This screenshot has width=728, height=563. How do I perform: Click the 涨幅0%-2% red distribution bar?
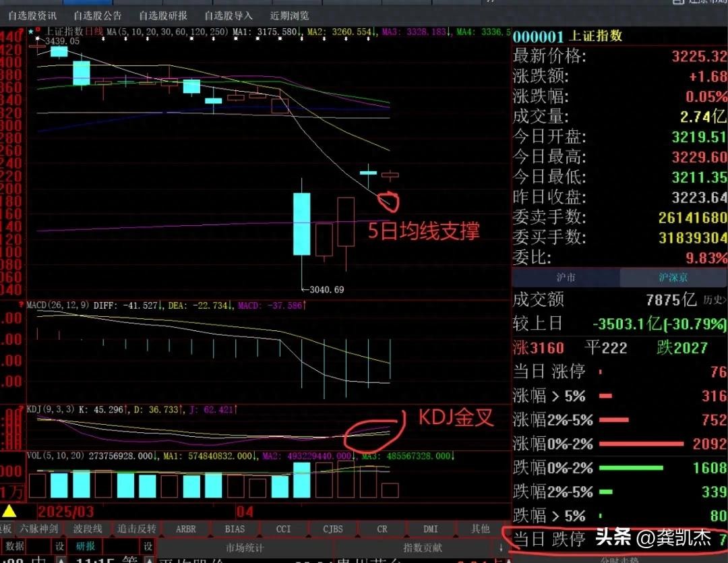click(640, 444)
